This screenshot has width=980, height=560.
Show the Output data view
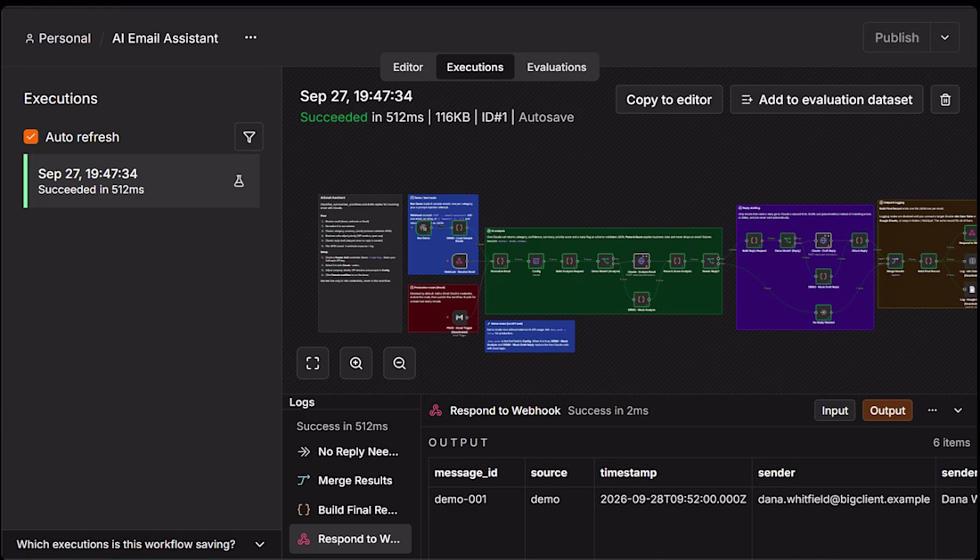pyautogui.click(x=887, y=410)
